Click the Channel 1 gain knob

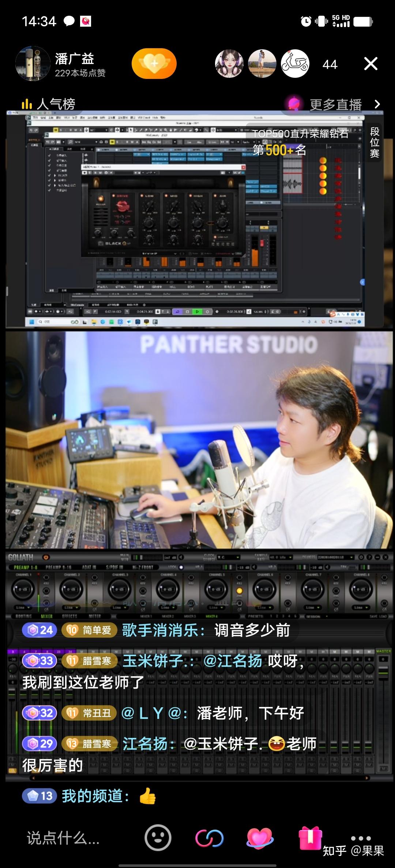tap(23, 589)
